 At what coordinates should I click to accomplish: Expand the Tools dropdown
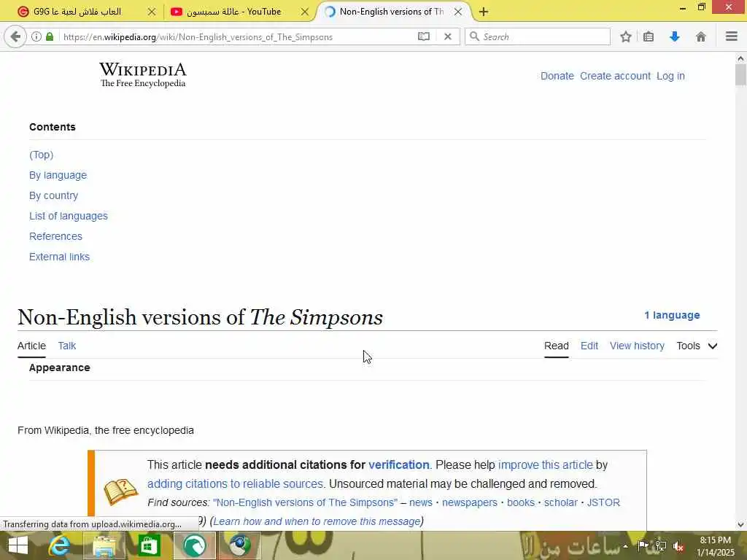coord(697,346)
